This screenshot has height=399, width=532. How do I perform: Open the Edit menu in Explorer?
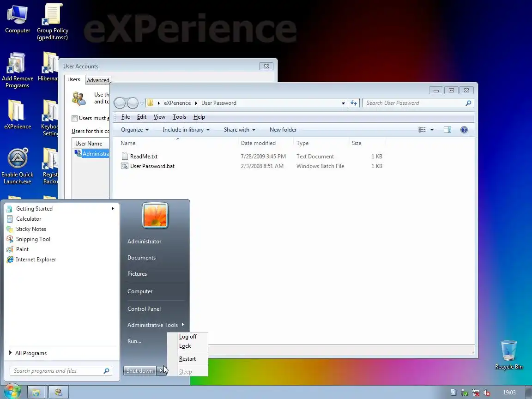click(x=141, y=117)
